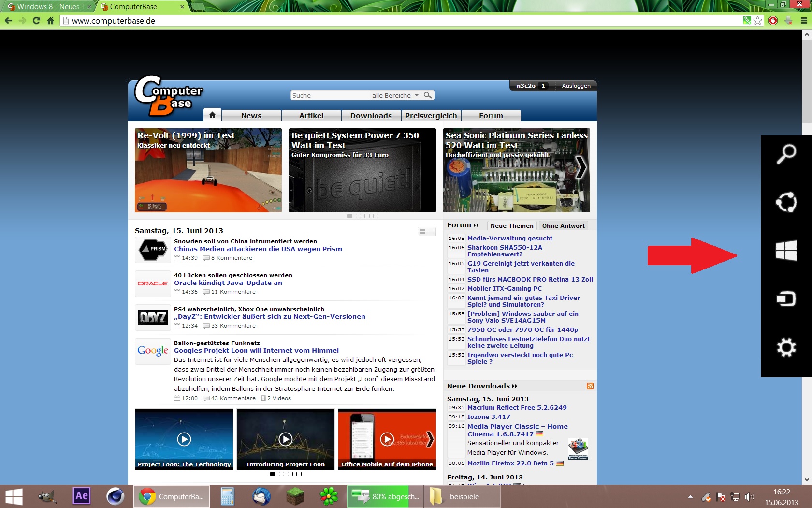Click the Chrome back arrow
Image resolution: width=812 pixels, height=508 pixels.
tap(8, 21)
